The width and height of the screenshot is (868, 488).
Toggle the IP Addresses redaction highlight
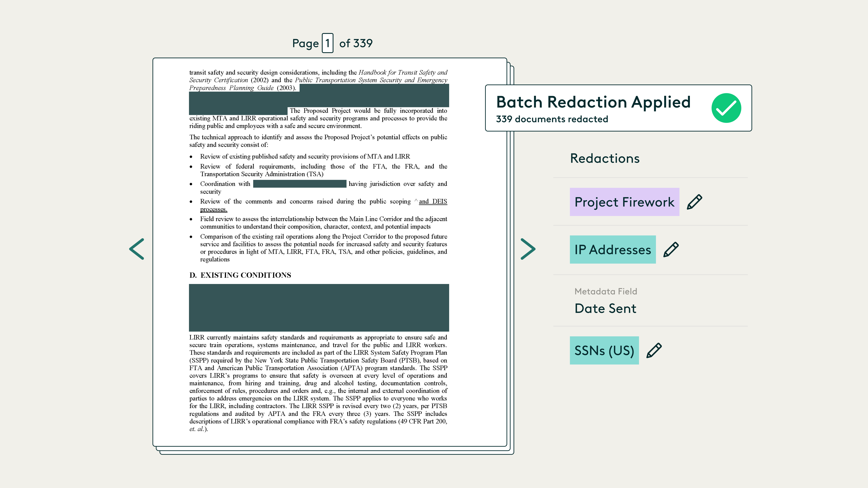(613, 249)
